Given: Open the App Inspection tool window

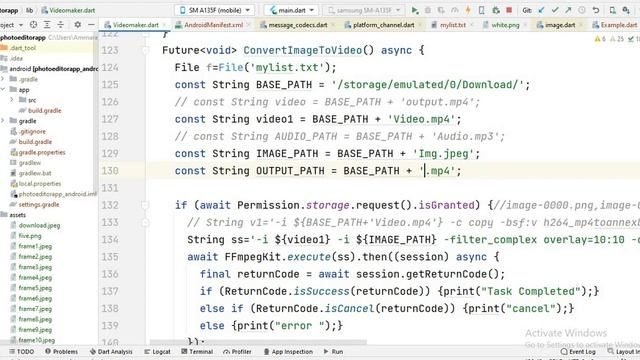Looking at the screenshot, I should click(x=288, y=351).
